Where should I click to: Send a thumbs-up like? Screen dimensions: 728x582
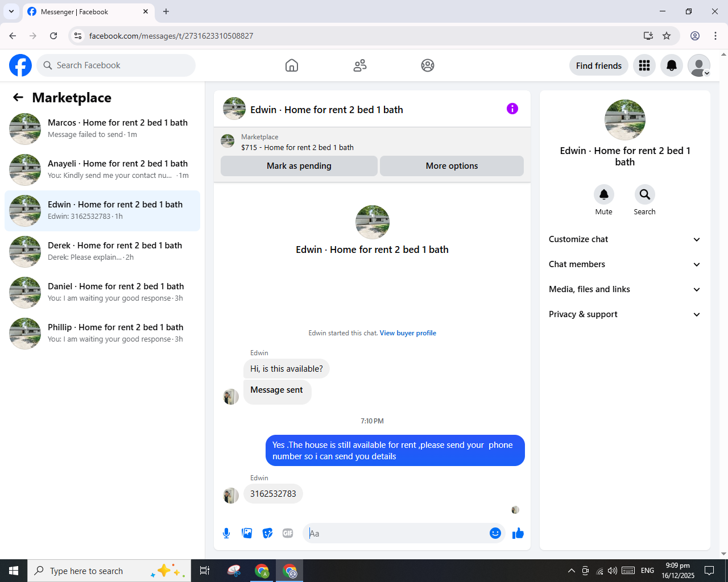[x=518, y=533]
